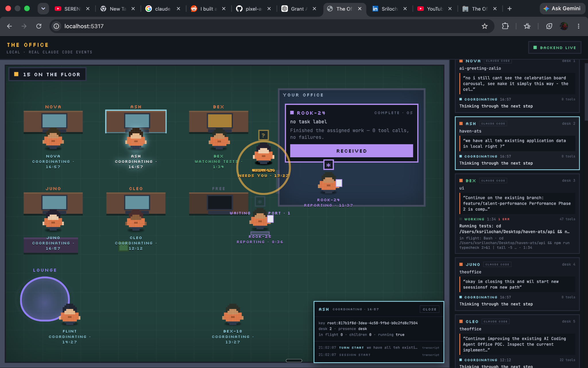The width and height of the screenshot is (588, 368).
Task: Click the THE OFFICE header title
Action: point(28,45)
